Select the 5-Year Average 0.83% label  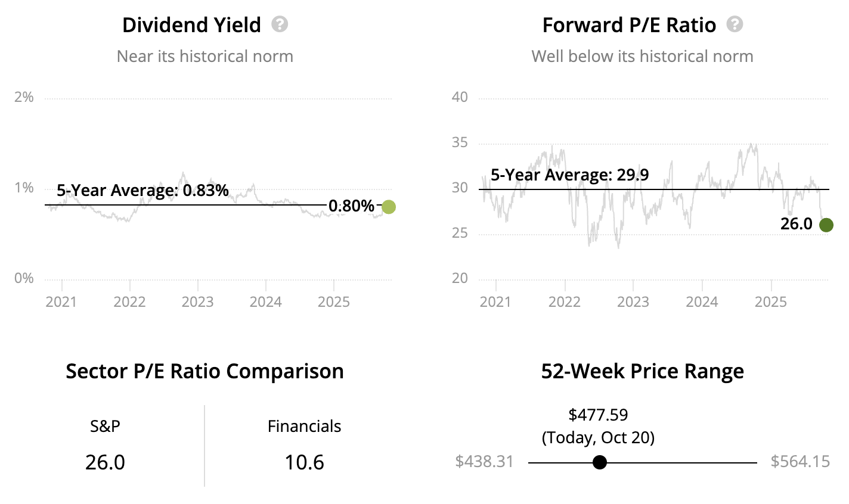pos(142,191)
